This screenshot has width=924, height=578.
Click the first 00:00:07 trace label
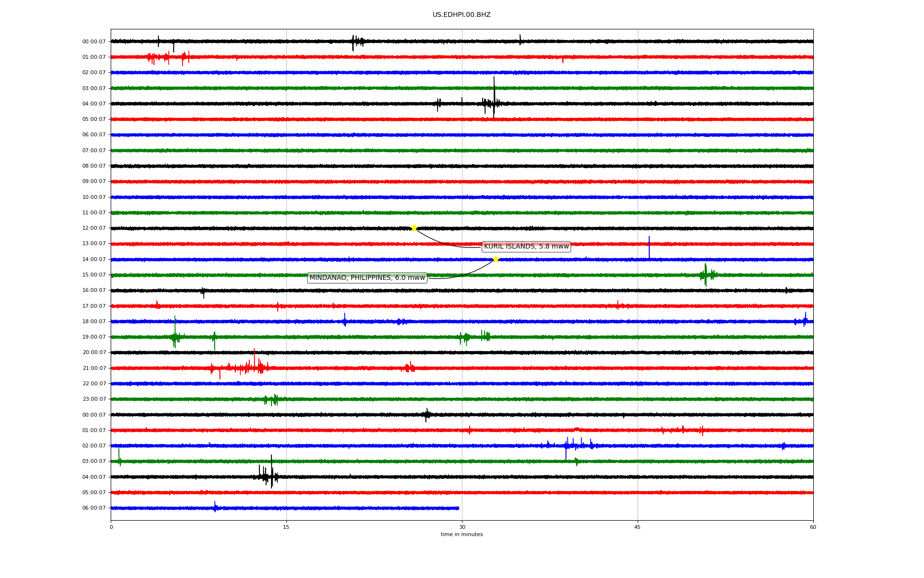point(94,42)
